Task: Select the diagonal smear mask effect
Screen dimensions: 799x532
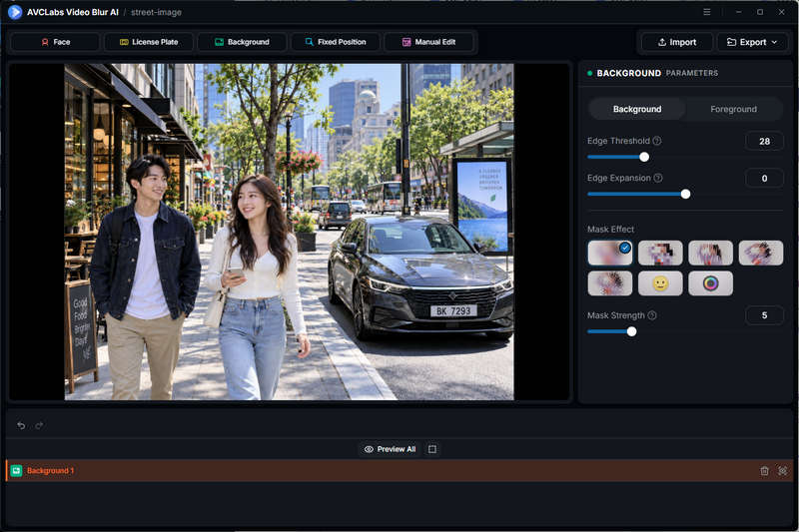Action: click(760, 253)
